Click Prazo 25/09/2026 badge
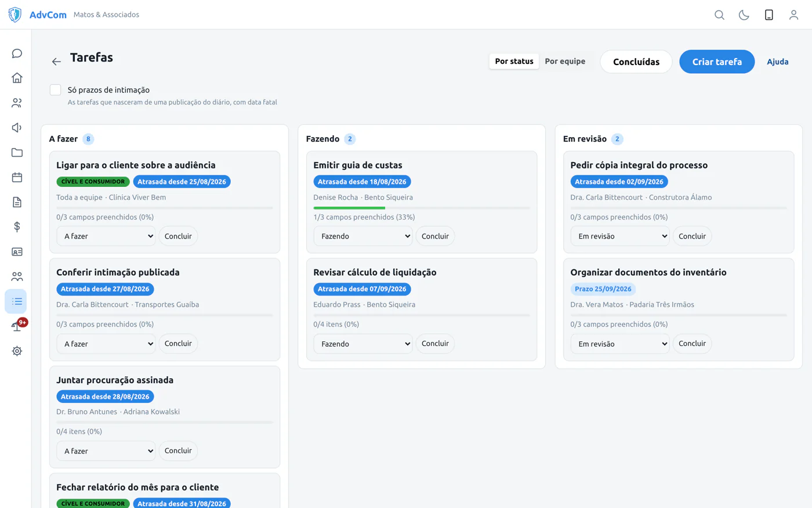 (x=603, y=289)
